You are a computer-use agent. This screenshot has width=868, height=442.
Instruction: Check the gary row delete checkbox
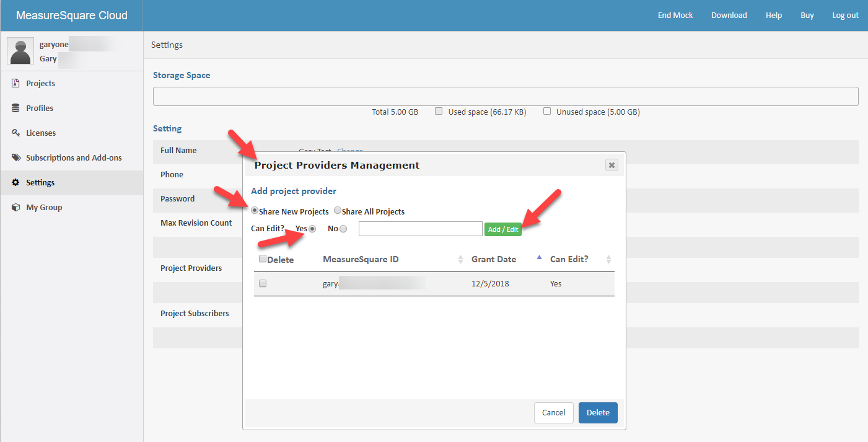tap(263, 283)
